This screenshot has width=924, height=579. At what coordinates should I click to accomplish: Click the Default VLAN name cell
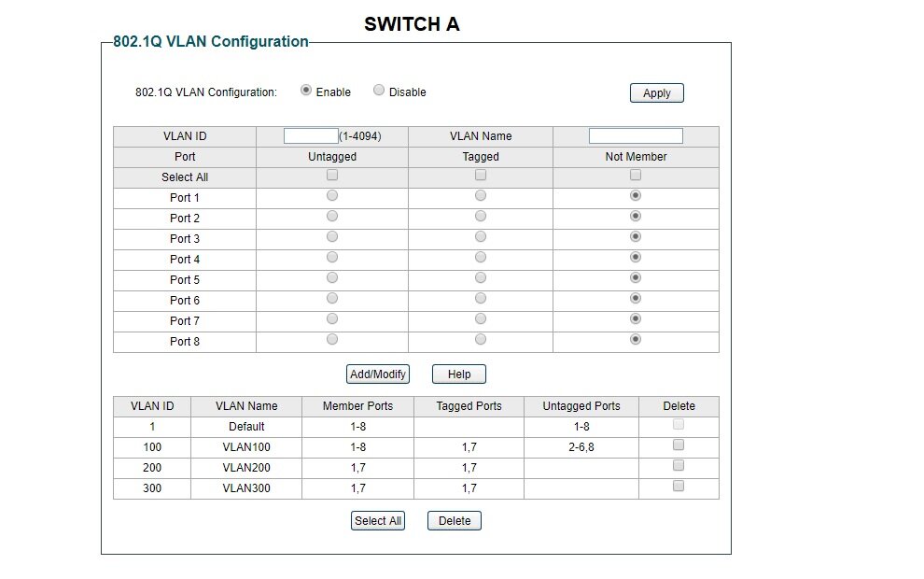pyautogui.click(x=246, y=427)
